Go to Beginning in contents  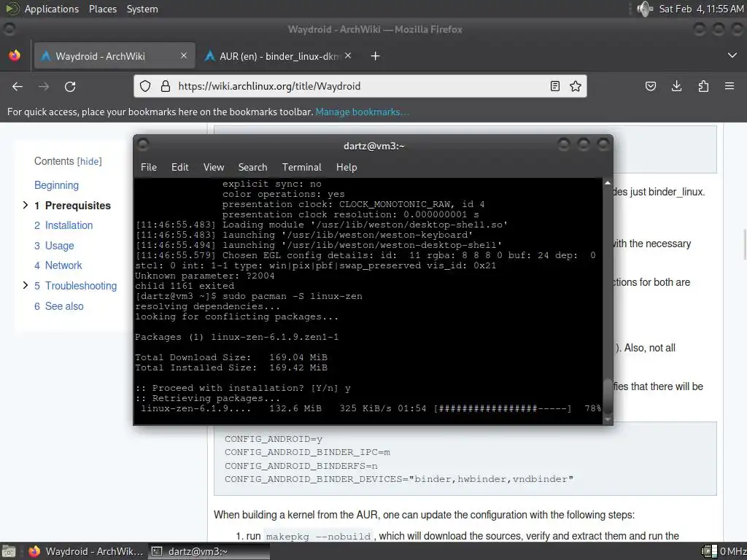(x=56, y=185)
